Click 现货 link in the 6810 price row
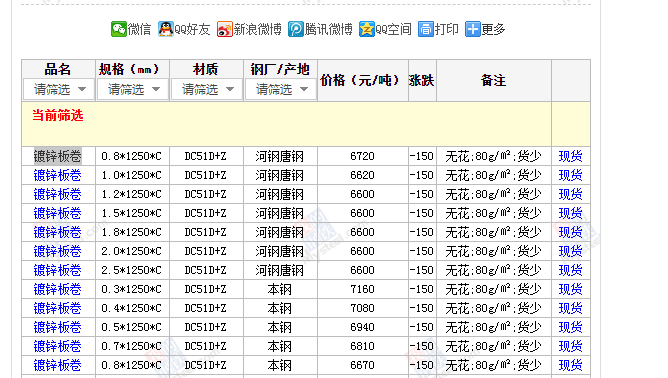This screenshot has width=668, height=378. (x=570, y=346)
